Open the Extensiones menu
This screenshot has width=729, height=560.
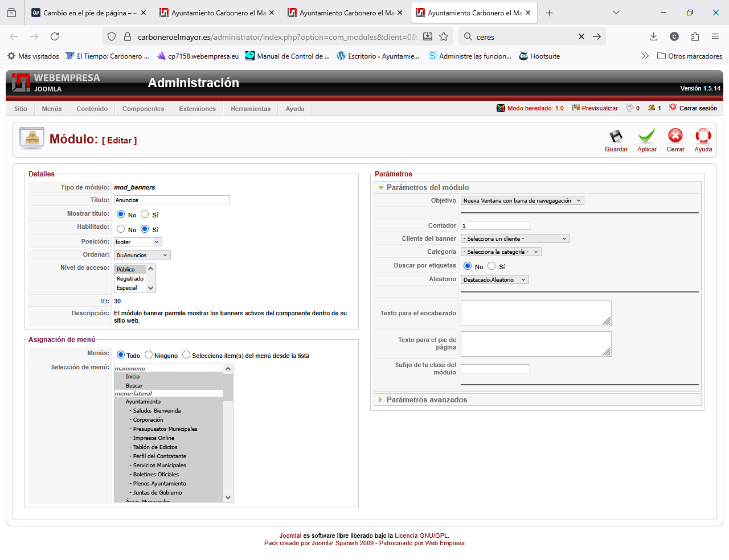click(197, 109)
